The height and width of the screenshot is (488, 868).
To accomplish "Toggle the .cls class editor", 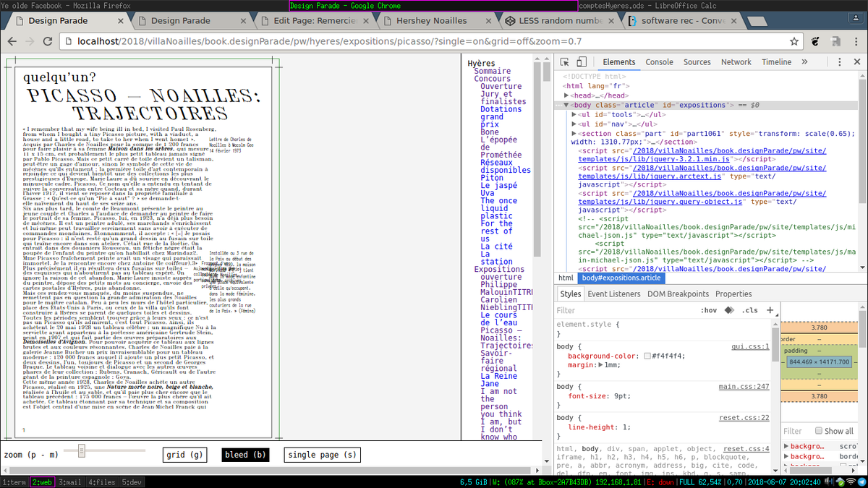I will click(750, 310).
